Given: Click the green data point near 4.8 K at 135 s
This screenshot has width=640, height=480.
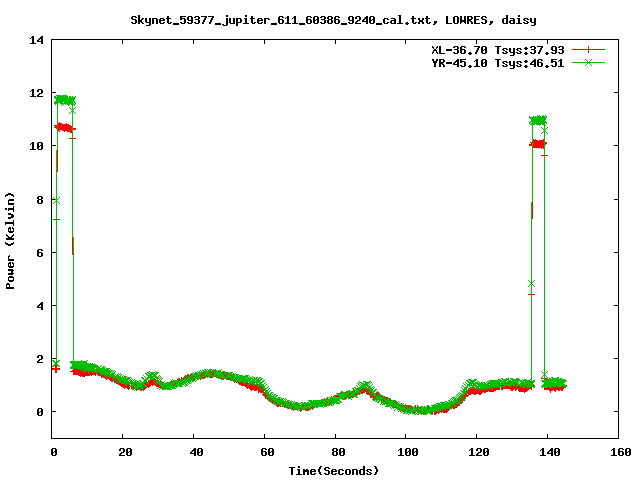Looking at the screenshot, I should (531, 284).
